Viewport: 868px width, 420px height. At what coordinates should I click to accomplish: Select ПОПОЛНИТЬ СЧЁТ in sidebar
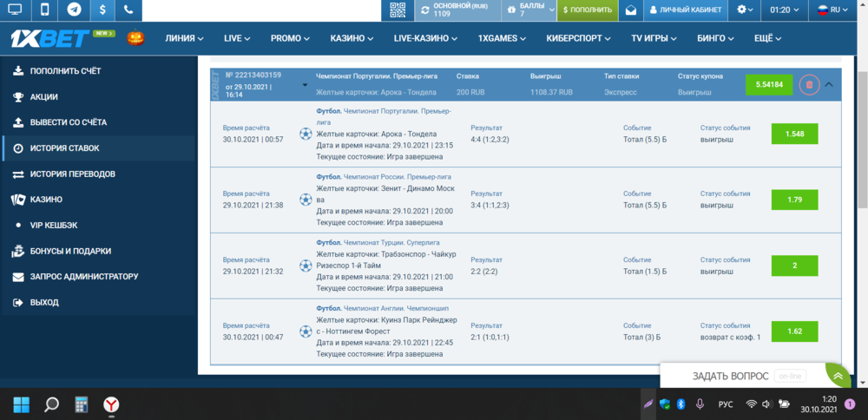99,71
